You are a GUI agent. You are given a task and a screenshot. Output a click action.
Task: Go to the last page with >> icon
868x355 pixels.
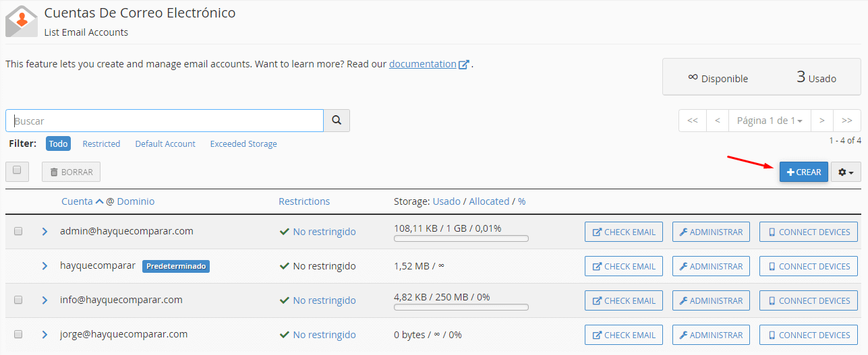[x=847, y=121]
